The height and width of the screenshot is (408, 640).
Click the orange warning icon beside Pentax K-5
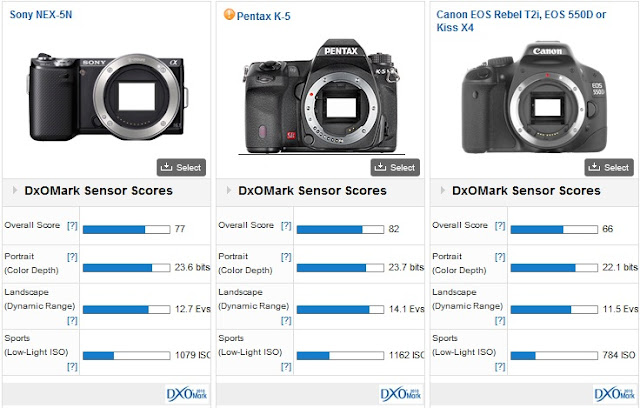tap(229, 15)
